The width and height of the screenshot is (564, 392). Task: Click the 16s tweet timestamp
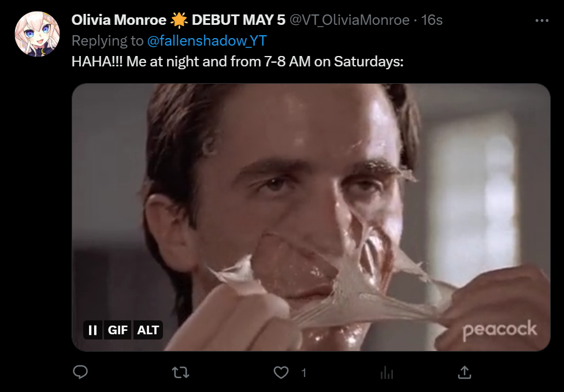[x=432, y=20]
